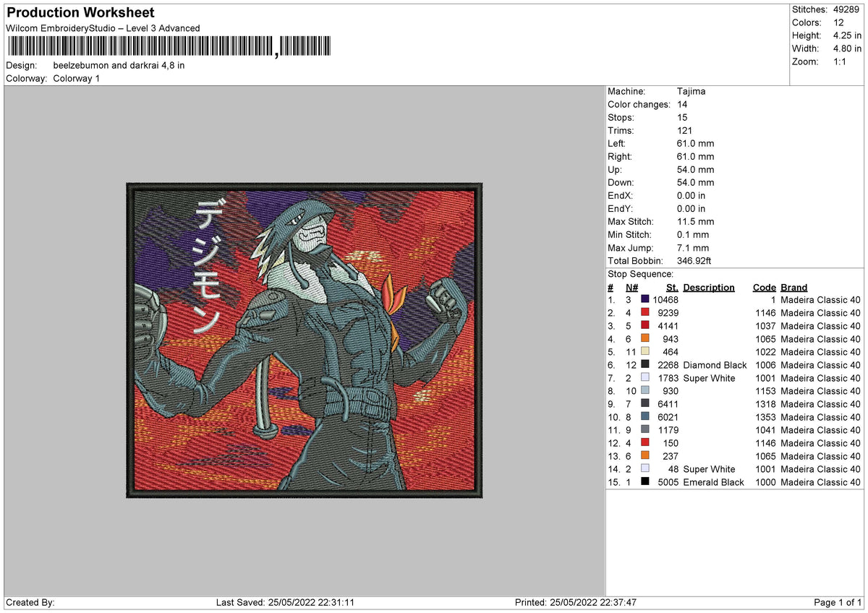
Task: Click the Brand column header
Action: [794, 287]
